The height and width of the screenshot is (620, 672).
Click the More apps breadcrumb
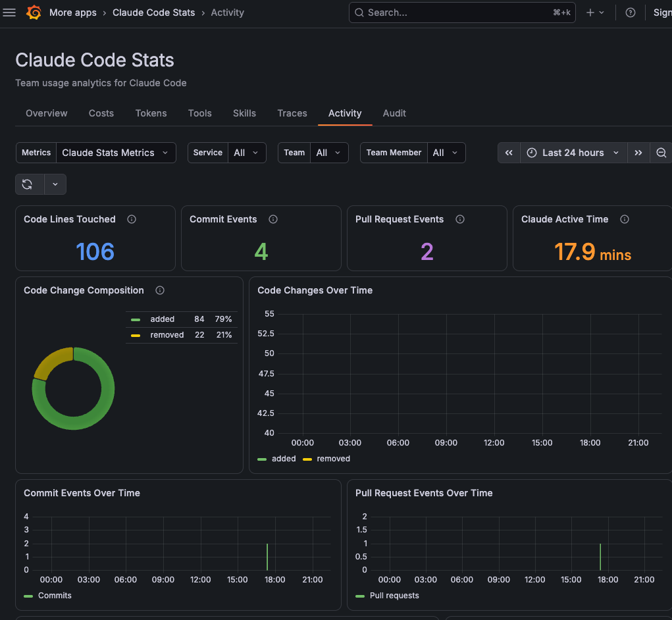(x=73, y=13)
